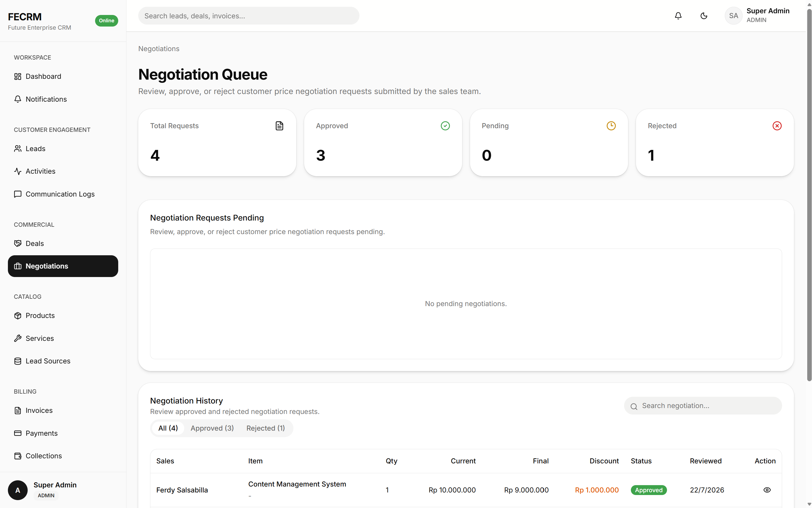Click the Products box icon
This screenshot has width=812, height=508.
pyautogui.click(x=18, y=315)
